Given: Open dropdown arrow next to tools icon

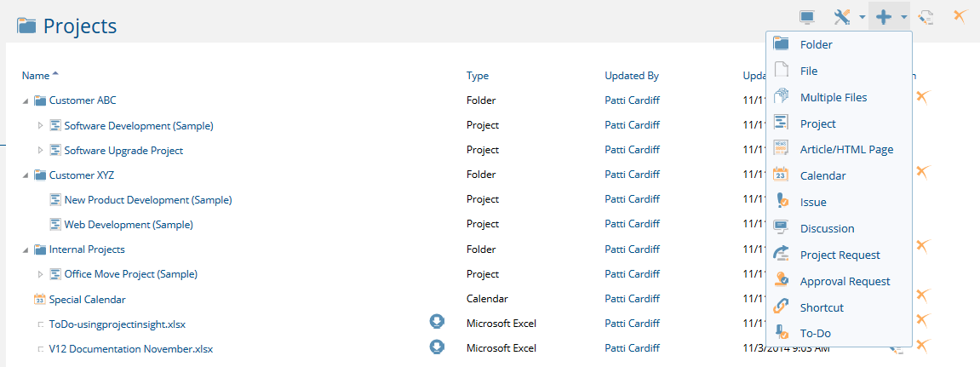Looking at the screenshot, I should click(863, 18).
